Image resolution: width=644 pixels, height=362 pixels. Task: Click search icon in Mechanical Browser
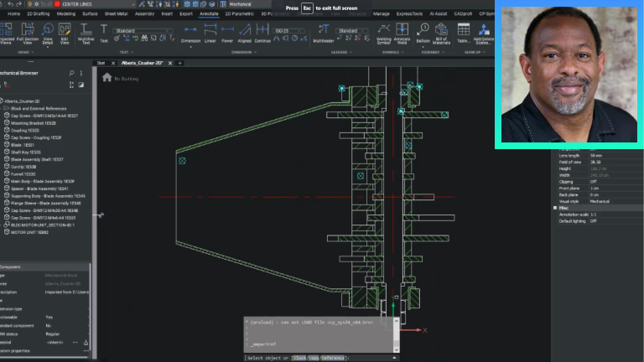pyautogui.click(x=71, y=73)
